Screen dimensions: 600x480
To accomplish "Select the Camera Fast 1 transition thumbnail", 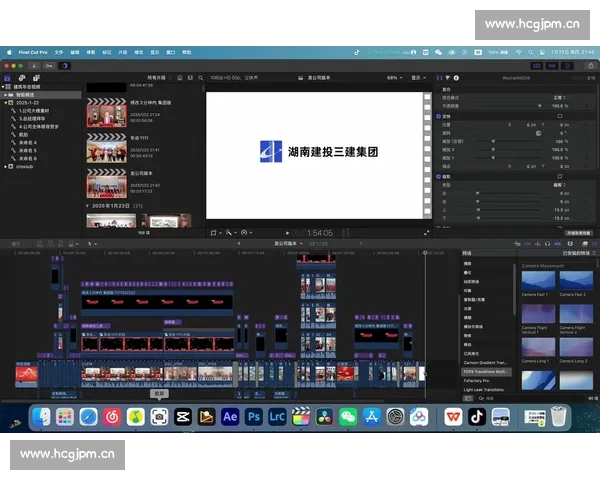I will click(x=537, y=279).
